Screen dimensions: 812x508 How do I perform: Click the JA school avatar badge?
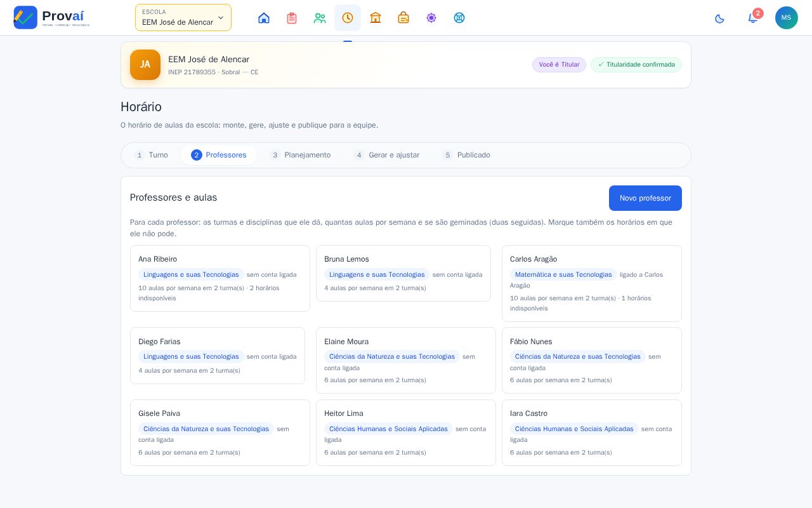pyautogui.click(x=145, y=65)
